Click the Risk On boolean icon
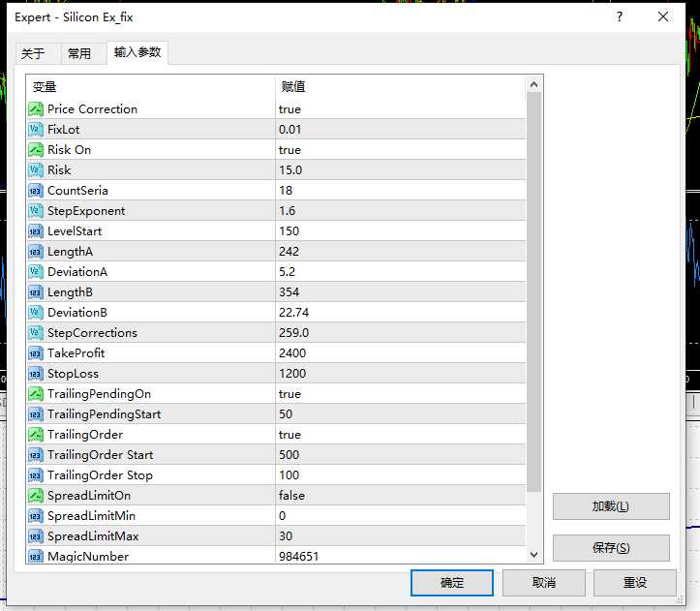The width and height of the screenshot is (700, 611). 36,150
